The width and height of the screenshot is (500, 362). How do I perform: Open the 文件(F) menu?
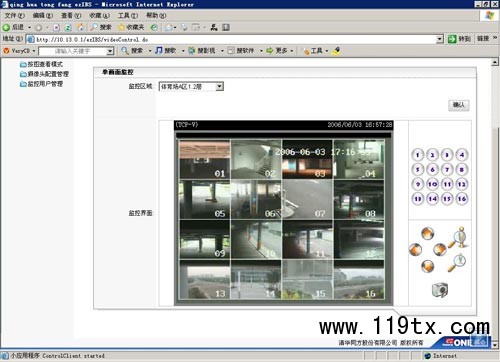pyautogui.click(x=15, y=15)
